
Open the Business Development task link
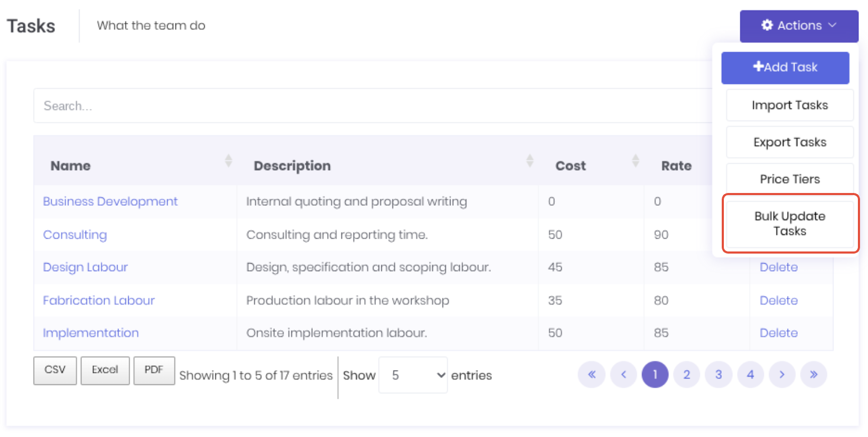[110, 201]
